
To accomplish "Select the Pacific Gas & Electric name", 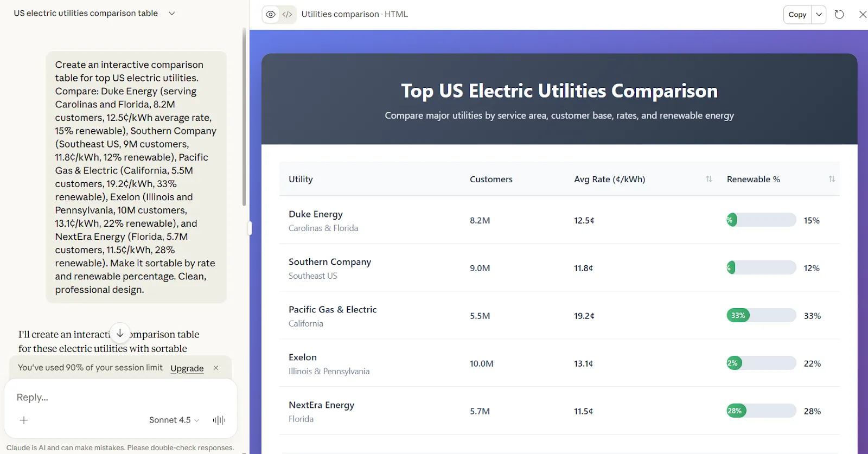I will click(333, 310).
